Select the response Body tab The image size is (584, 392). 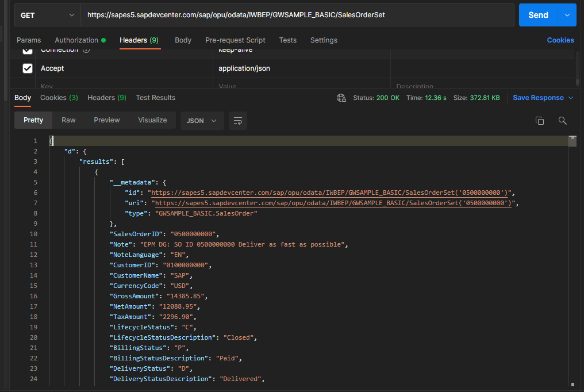[x=23, y=98]
